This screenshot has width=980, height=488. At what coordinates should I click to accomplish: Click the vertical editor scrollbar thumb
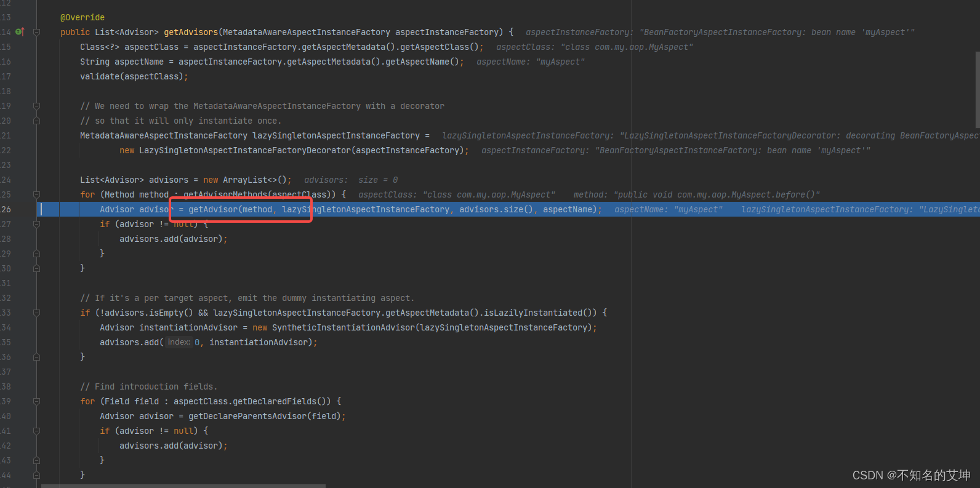978,90
